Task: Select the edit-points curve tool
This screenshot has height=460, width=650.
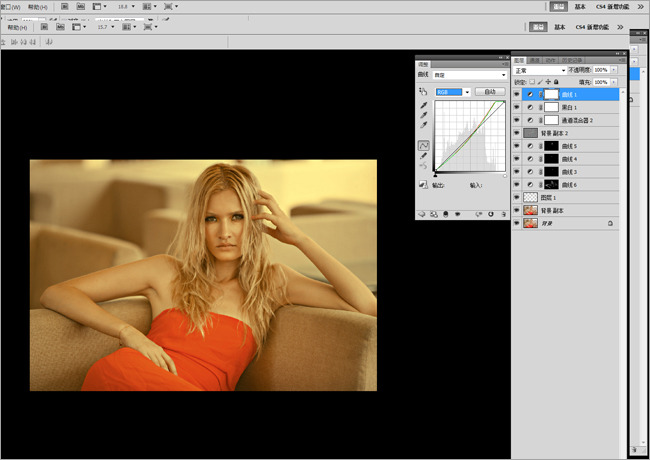Action: click(423, 145)
